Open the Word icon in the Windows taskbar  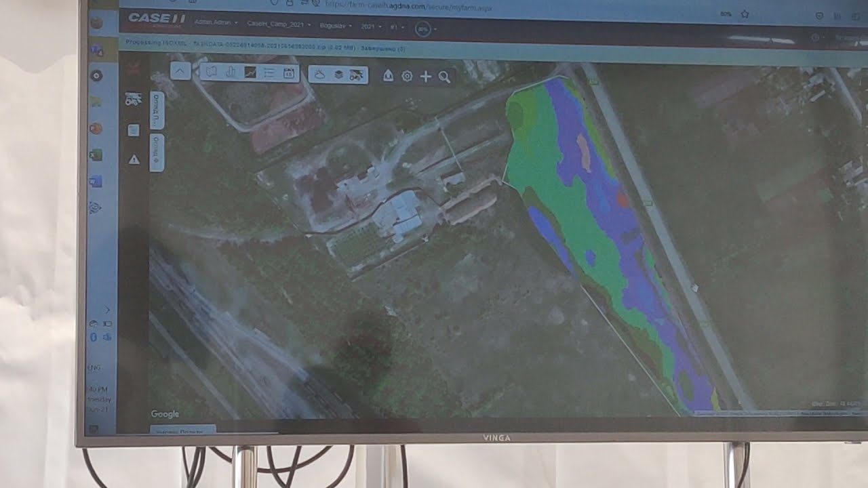[x=96, y=181]
